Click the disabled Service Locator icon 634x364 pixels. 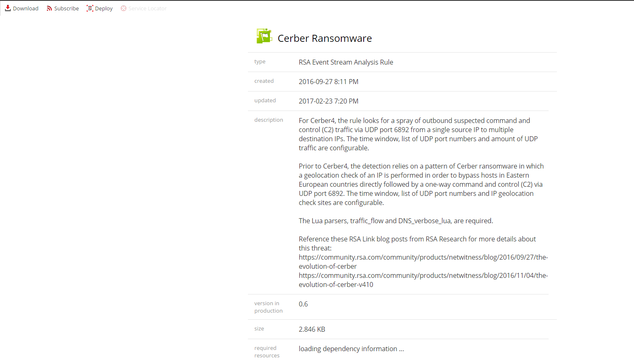click(124, 8)
